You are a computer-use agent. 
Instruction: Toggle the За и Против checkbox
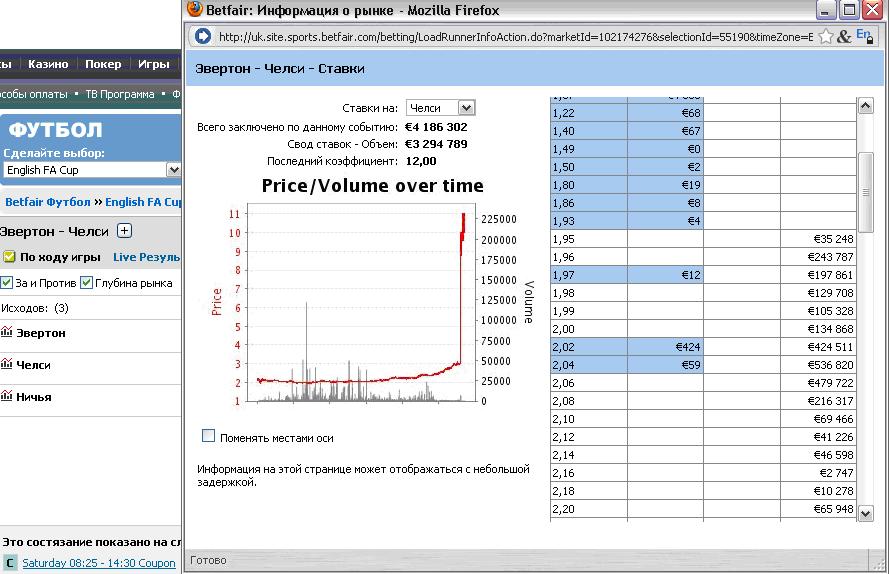point(7,282)
